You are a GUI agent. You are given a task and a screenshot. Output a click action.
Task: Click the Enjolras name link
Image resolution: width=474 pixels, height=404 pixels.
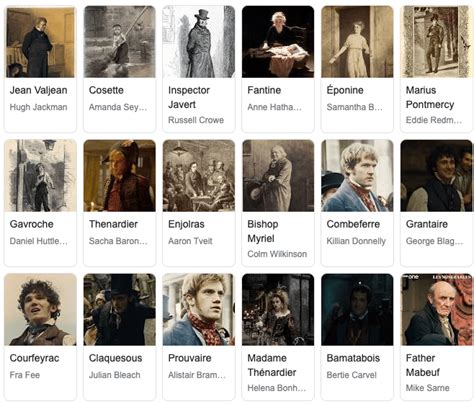point(186,224)
